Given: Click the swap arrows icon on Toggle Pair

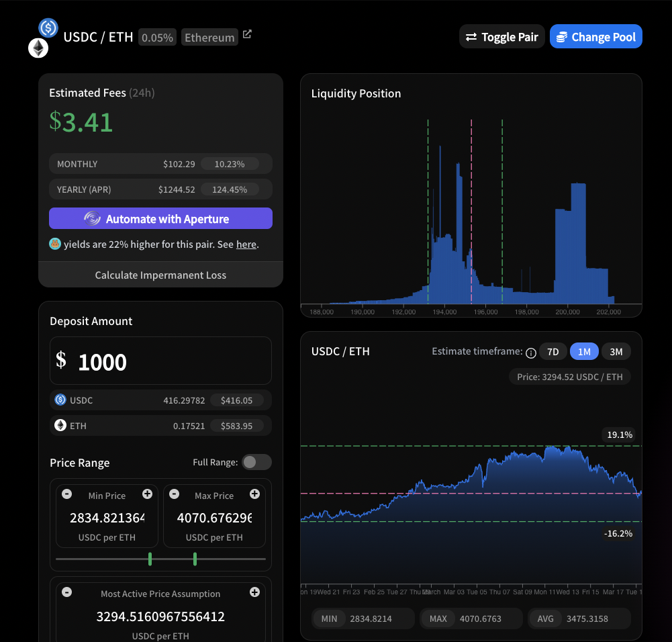Looking at the screenshot, I should click(x=471, y=36).
